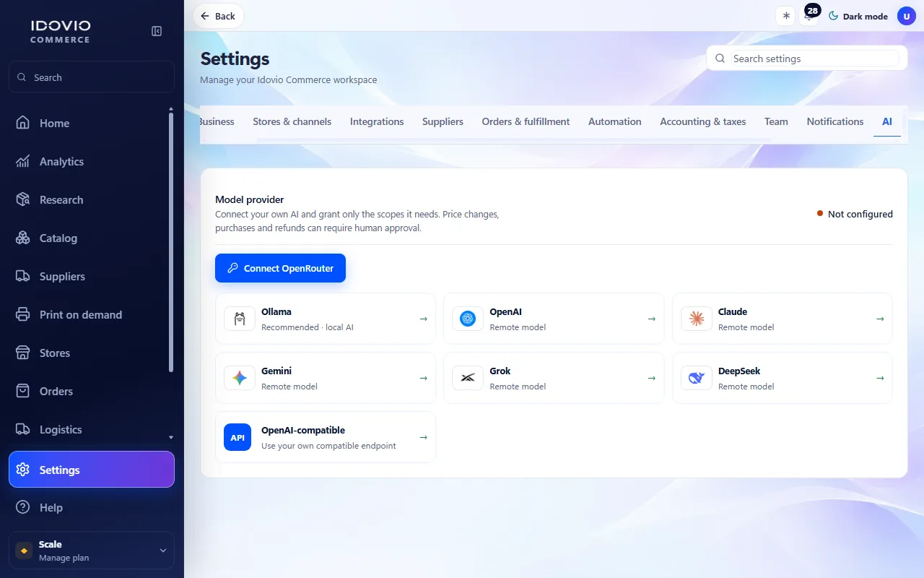Click the Research icon in sidebar
Viewport: 924px width, 578px height.
[23, 199]
